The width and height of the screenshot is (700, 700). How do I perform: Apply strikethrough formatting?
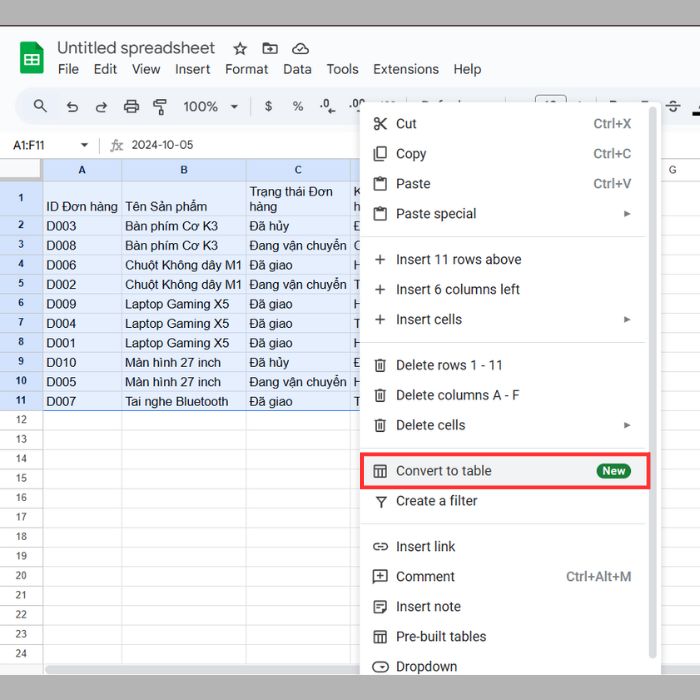point(673,106)
